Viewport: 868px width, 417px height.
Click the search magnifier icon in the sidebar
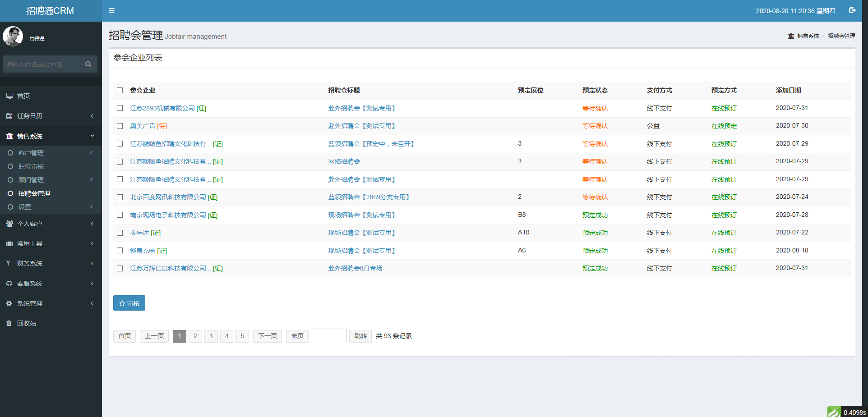[x=88, y=64]
